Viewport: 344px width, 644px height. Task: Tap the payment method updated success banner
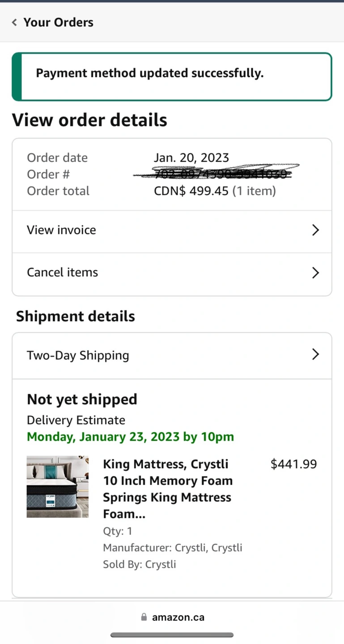point(172,76)
